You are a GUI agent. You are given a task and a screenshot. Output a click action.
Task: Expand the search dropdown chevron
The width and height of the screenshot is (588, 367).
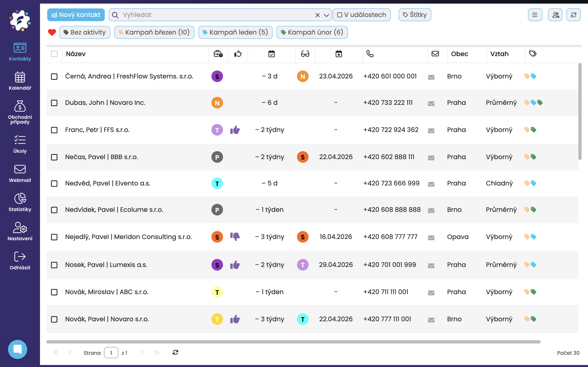[x=326, y=15]
